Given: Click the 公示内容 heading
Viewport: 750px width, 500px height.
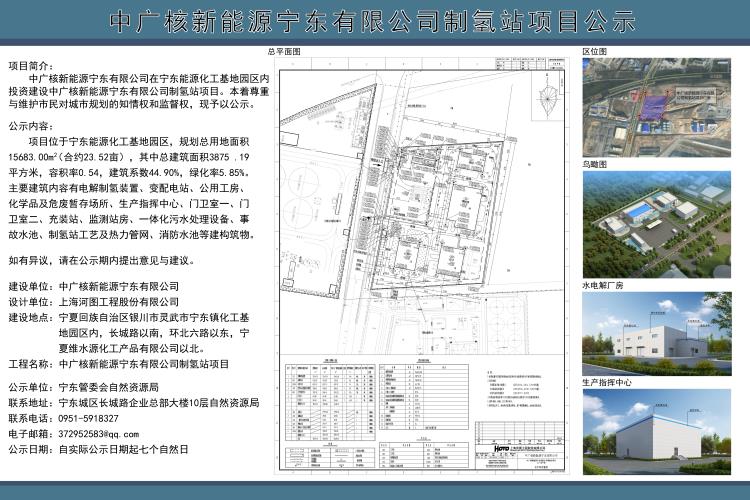Looking at the screenshot, I should 32,126.
